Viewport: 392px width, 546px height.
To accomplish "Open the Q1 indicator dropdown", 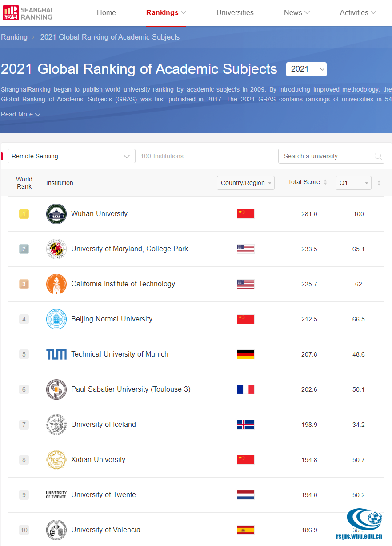I will tap(353, 183).
